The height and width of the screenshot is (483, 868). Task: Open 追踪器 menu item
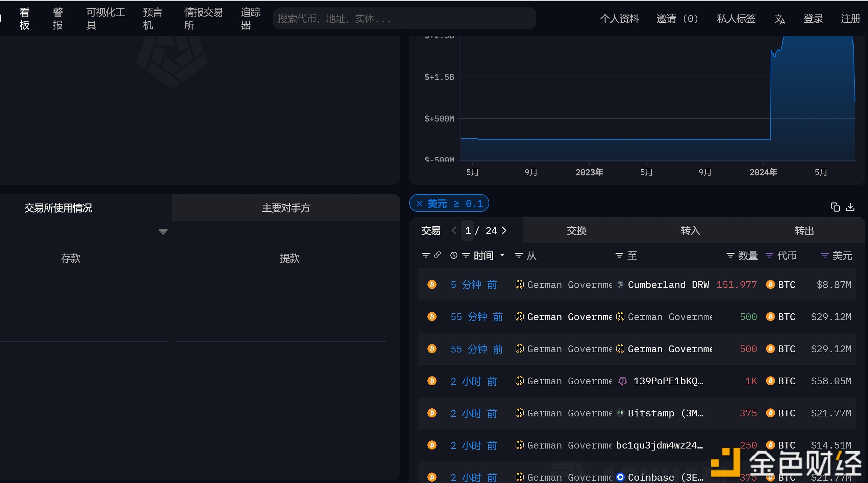251,19
